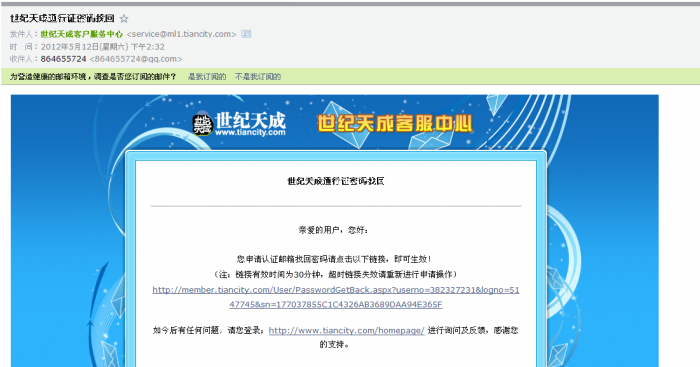This screenshot has height=367, width=700.
Task: Confirm subscription with 是我订阅的
Action: point(207,77)
